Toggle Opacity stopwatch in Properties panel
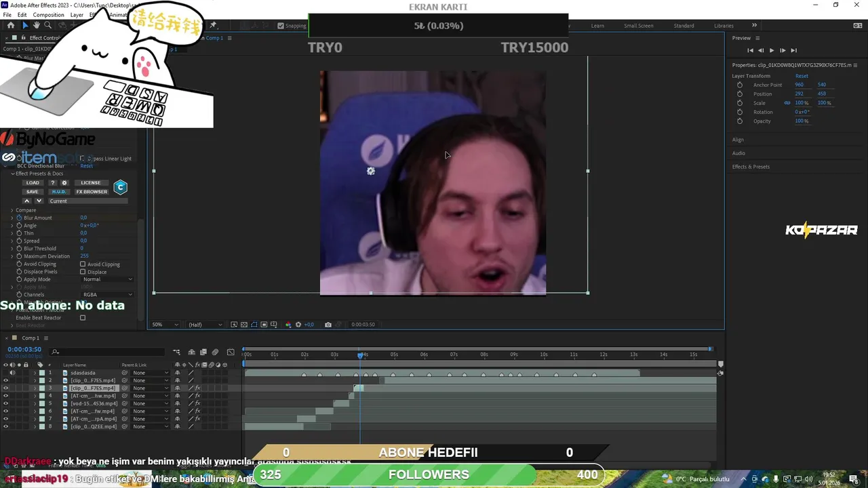The image size is (868, 488). point(740,121)
